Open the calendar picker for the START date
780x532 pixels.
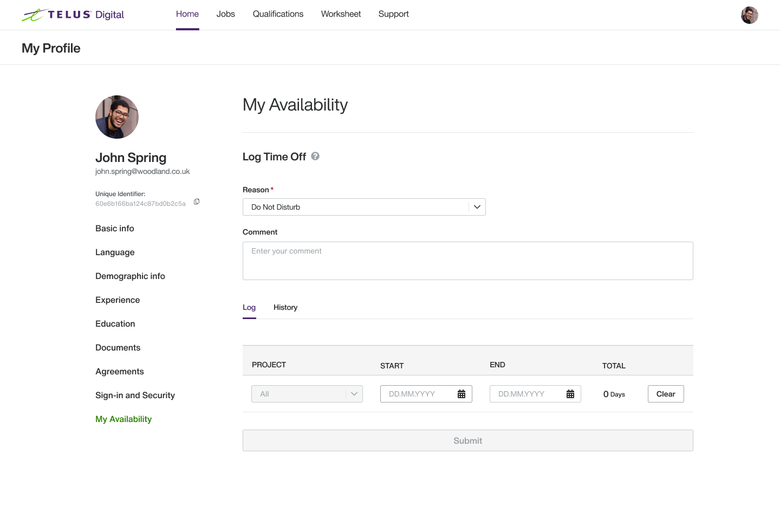click(x=461, y=394)
